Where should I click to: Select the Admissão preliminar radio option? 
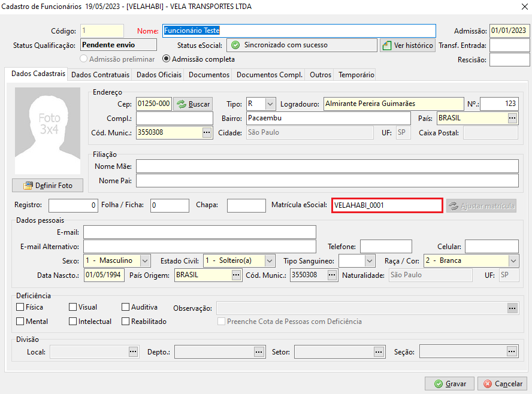83,59
